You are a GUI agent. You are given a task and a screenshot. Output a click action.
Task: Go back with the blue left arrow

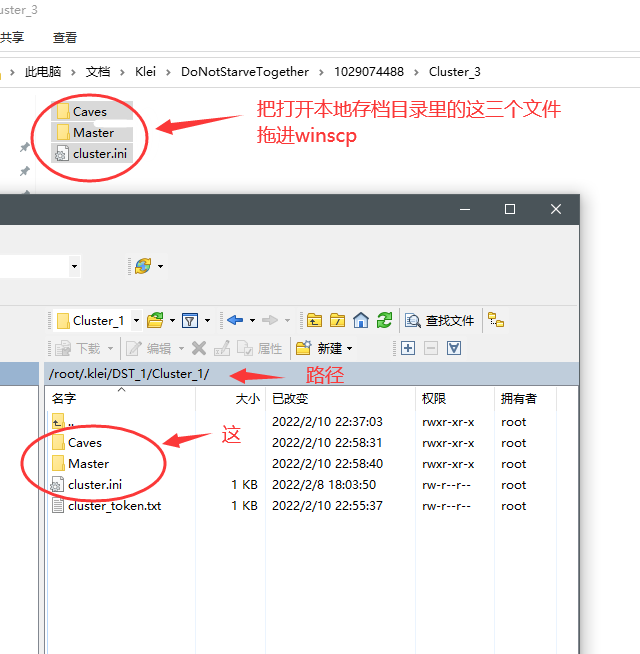click(x=235, y=320)
